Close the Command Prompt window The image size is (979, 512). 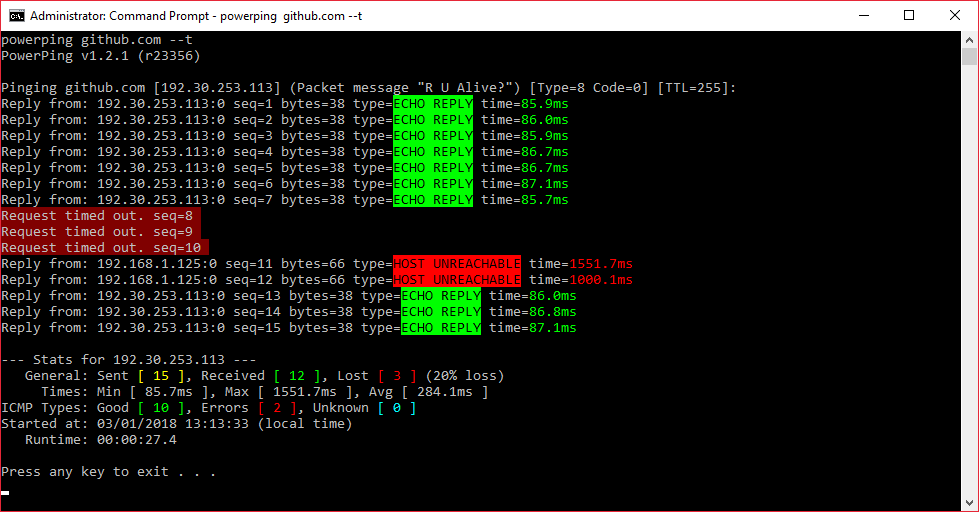tap(955, 16)
